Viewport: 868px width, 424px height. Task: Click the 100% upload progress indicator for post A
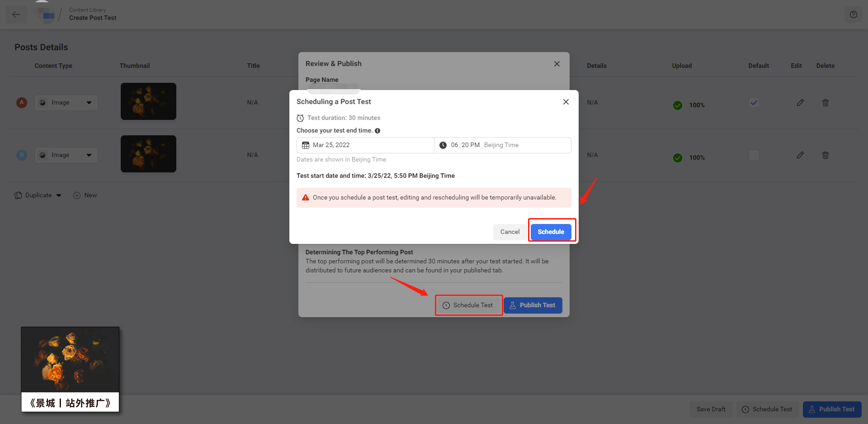coord(689,105)
